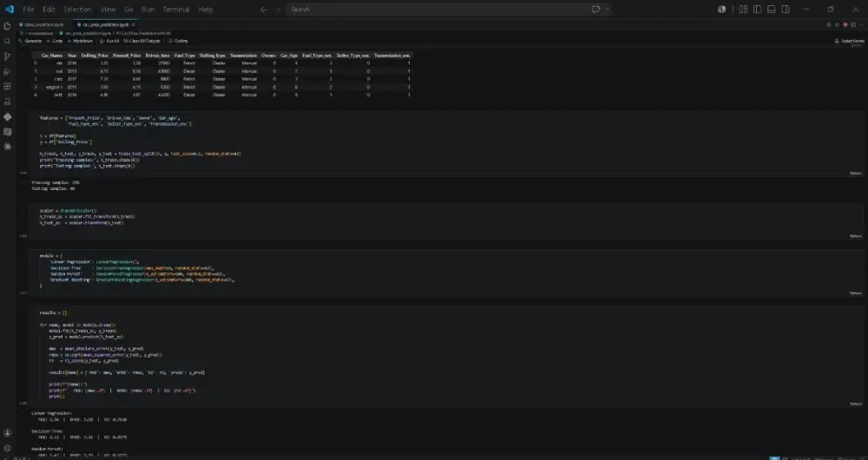Screen dimensions: 868x460
Task: Click the run icon in editor actions
Action: point(837,25)
